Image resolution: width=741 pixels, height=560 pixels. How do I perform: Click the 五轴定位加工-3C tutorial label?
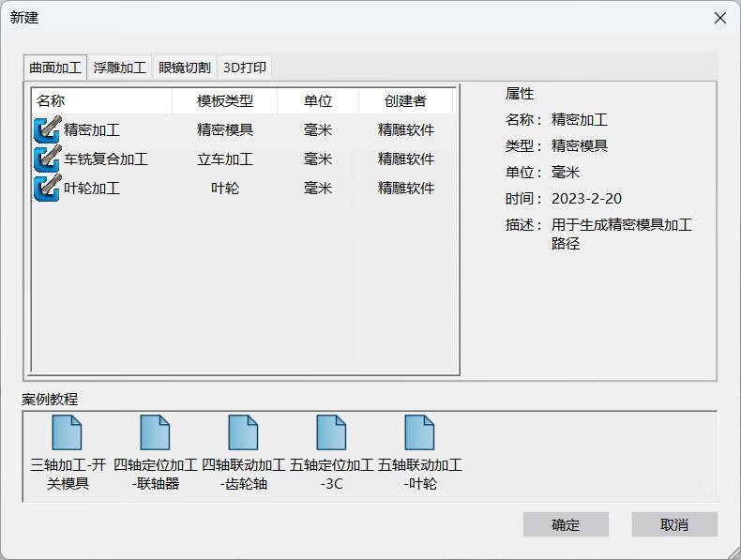tap(332, 474)
